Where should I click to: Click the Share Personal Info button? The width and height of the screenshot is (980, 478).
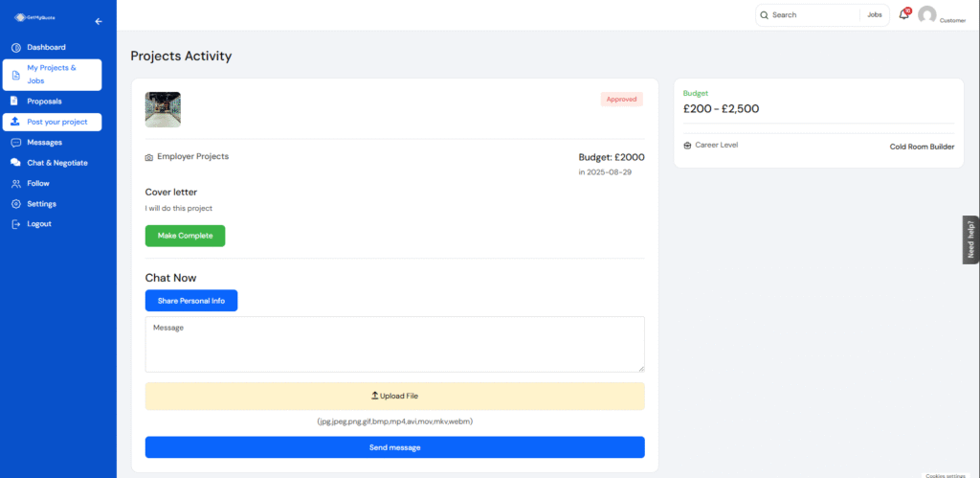click(191, 301)
